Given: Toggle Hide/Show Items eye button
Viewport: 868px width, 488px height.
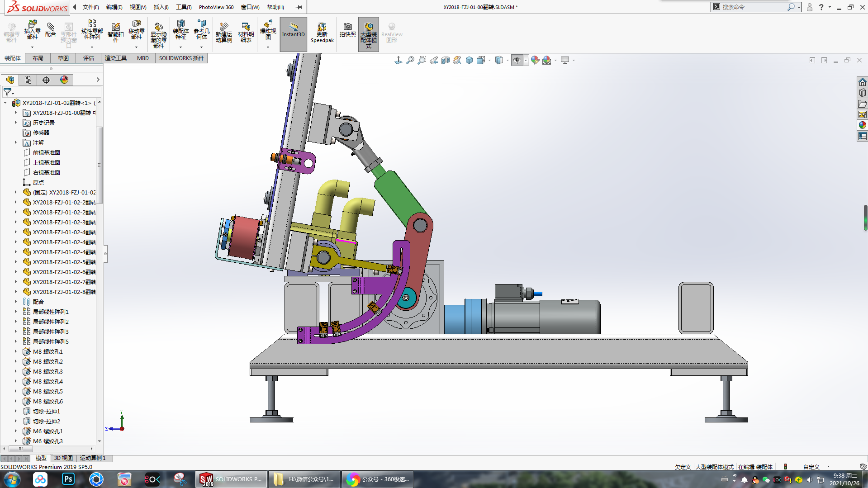Looking at the screenshot, I should [x=517, y=60].
